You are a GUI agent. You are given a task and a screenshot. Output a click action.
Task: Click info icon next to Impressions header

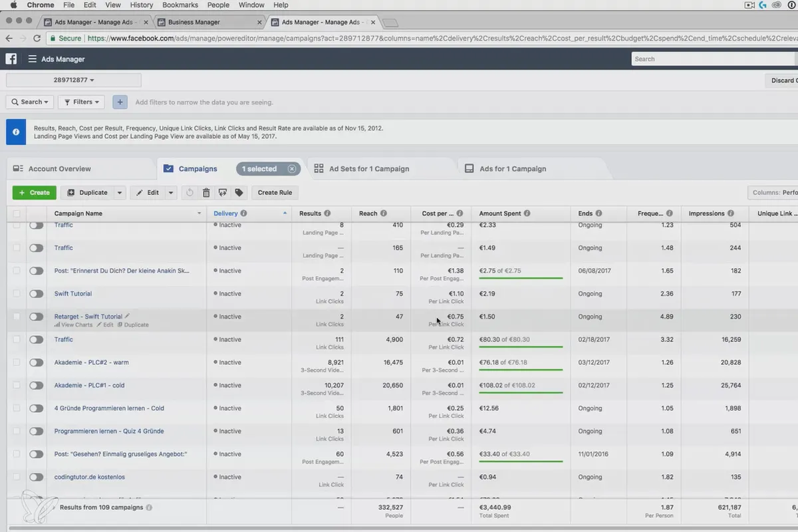click(x=731, y=213)
